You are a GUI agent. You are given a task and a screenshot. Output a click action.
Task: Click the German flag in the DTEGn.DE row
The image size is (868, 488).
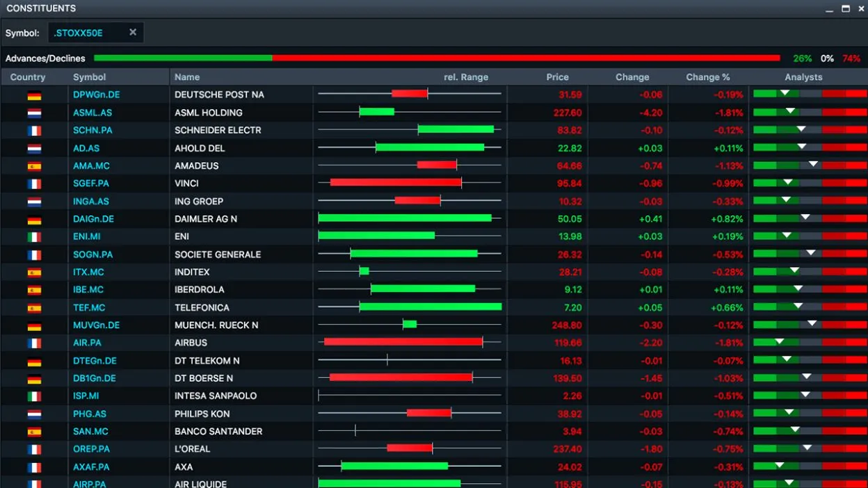coord(34,361)
